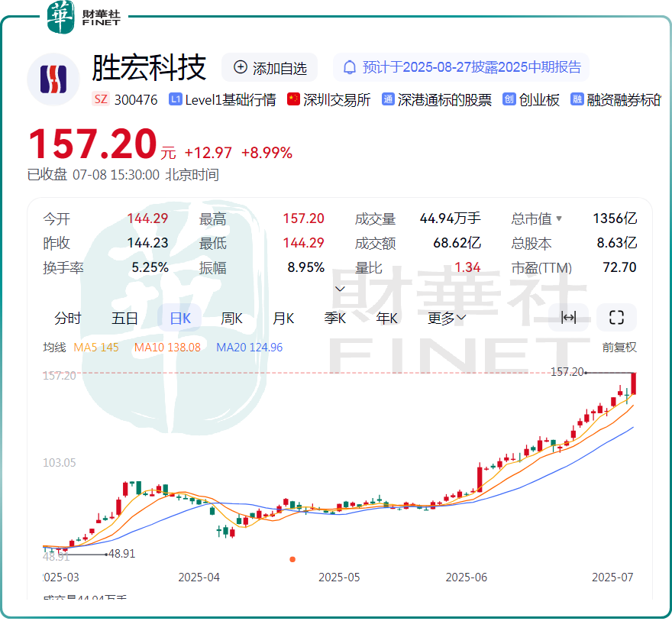
Task: Click the SZ market badge
Action: (101, 99)
